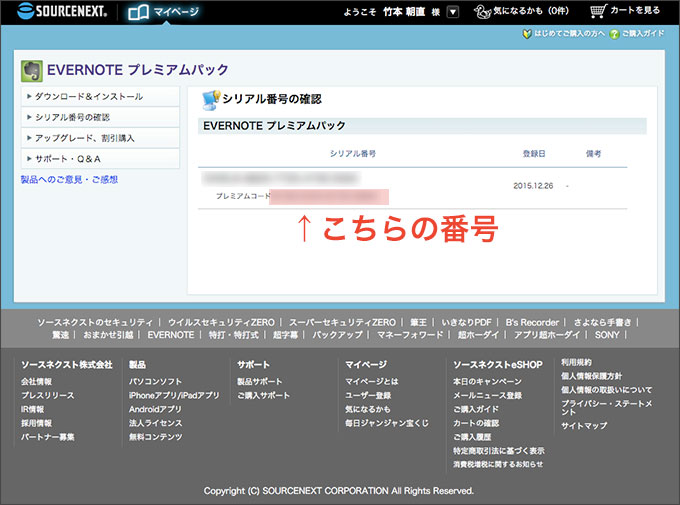
Task: Open B's Recorder footer link
Action: (x=533, y=322)
